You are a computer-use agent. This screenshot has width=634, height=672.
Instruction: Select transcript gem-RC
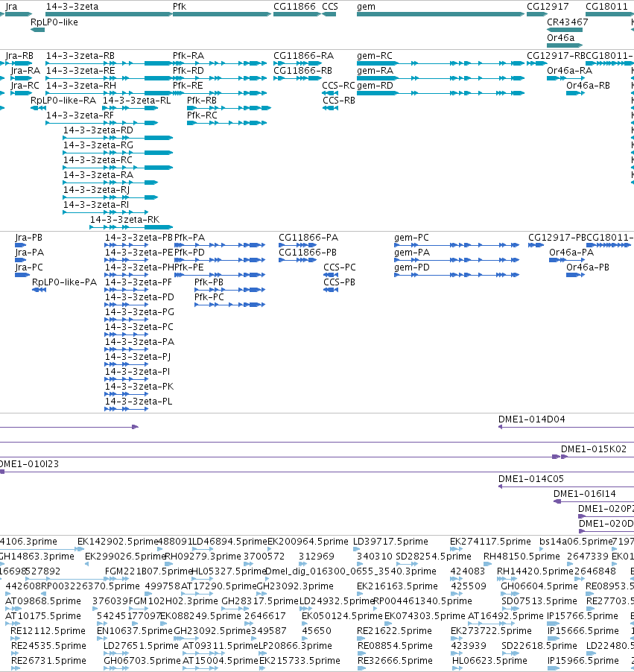375,56
